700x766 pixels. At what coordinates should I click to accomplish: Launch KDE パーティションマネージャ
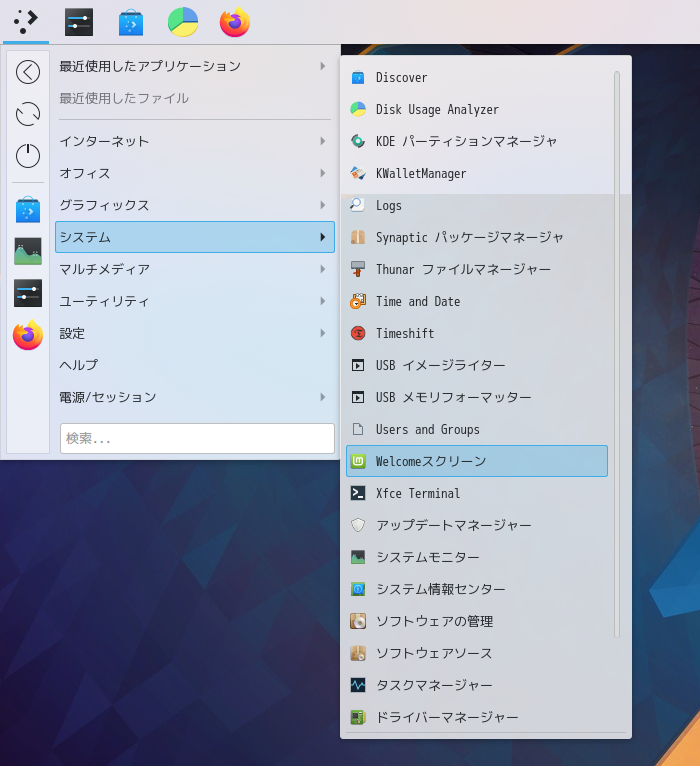477,142
